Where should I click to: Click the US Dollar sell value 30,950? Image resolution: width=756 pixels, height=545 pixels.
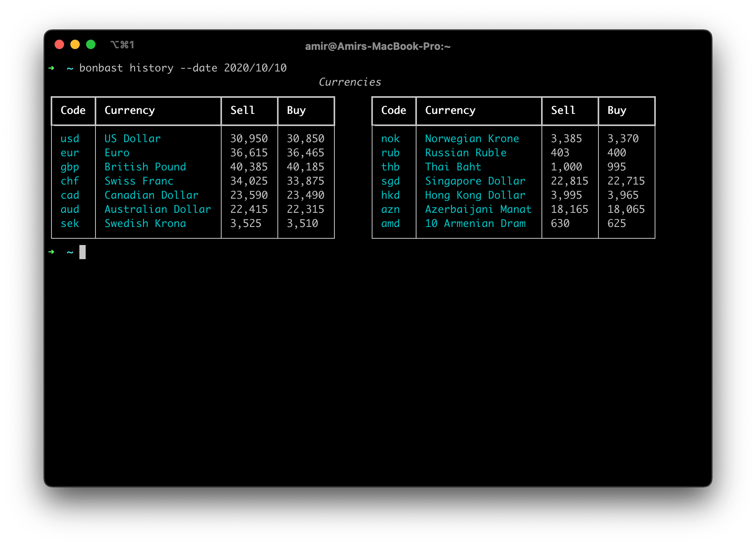click(x=249, y=139)
